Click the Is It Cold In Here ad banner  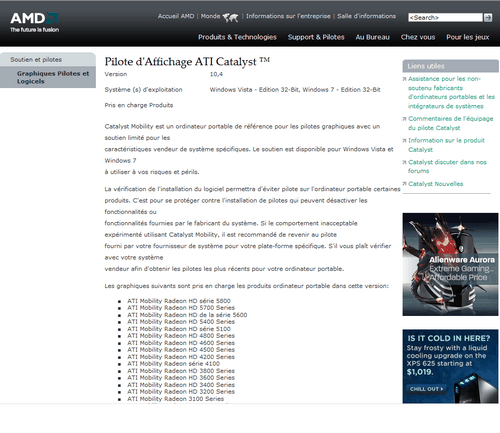[450, 366]
